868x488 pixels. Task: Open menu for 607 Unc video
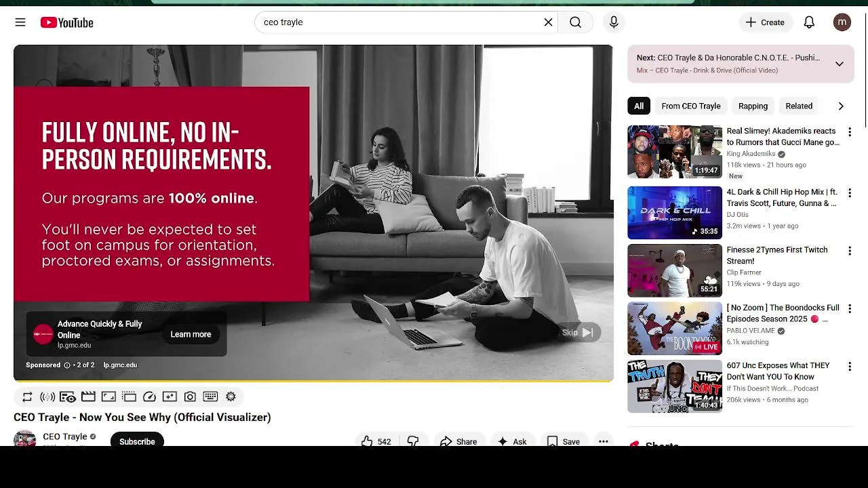849,366
